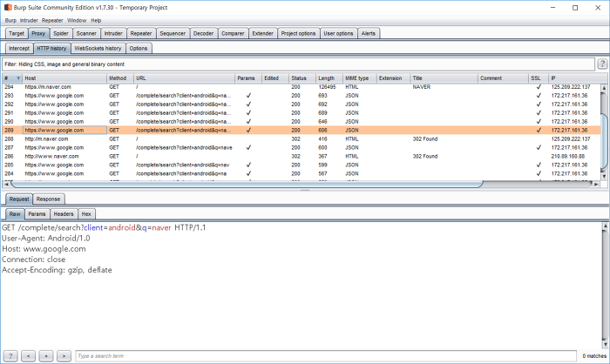610x364 pixels.
Task: Switch to request Headers view
Action: click(x=64, y=214)
